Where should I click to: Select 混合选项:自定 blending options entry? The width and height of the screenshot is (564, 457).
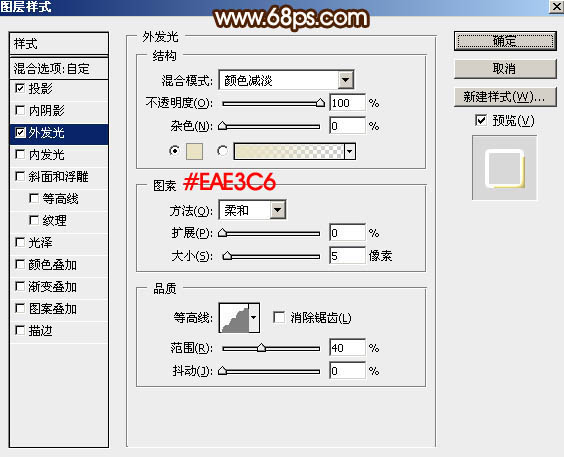pos(59,68)
